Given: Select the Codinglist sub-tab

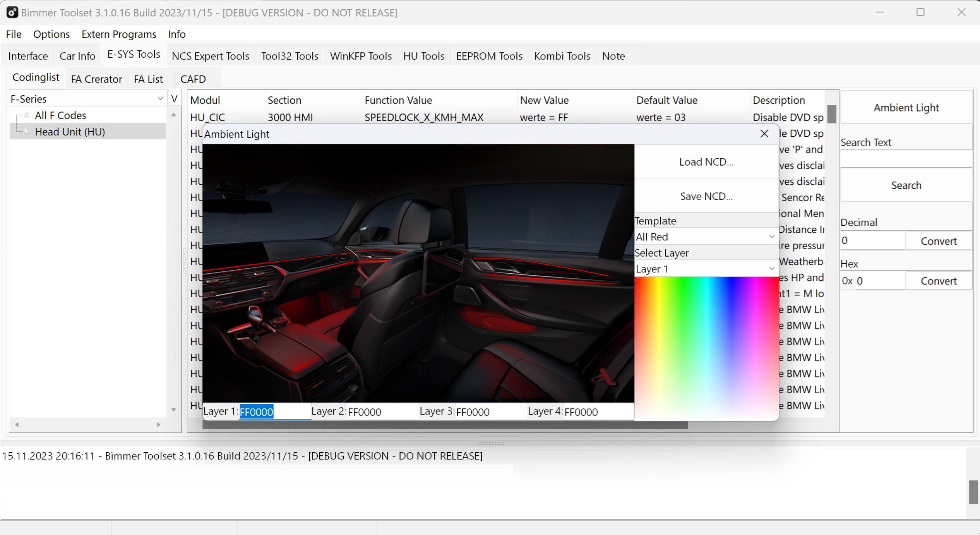Looking at the screenshot, I should pyautogui.click(x=36, y=77).
